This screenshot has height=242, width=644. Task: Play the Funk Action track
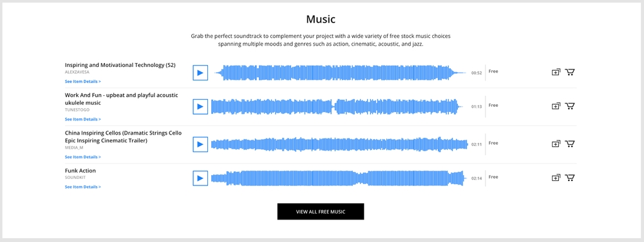[x=200, y=178]
